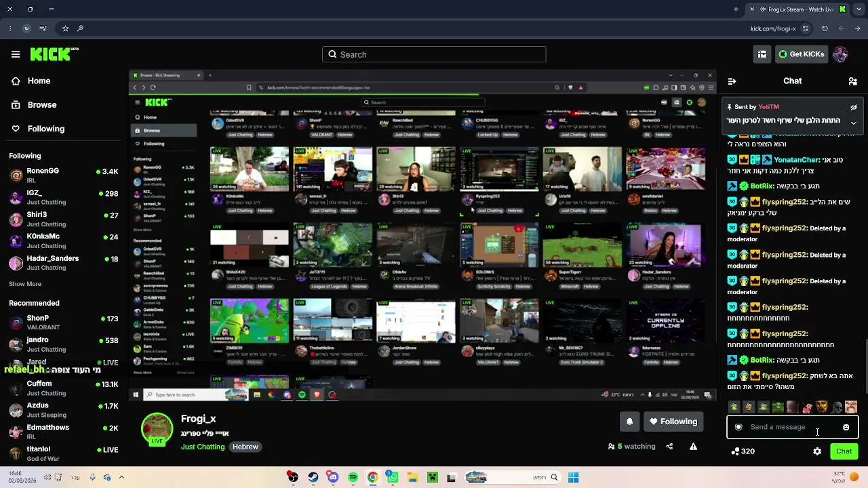Open IGZ_ channel in the sidebar
This screenshot has width=868, height=488.
(x=64, y=197)
